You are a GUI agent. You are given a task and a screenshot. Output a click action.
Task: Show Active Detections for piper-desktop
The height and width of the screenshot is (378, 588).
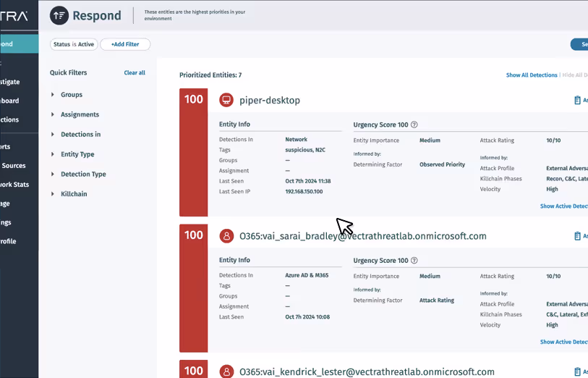(x=564, y=206)
